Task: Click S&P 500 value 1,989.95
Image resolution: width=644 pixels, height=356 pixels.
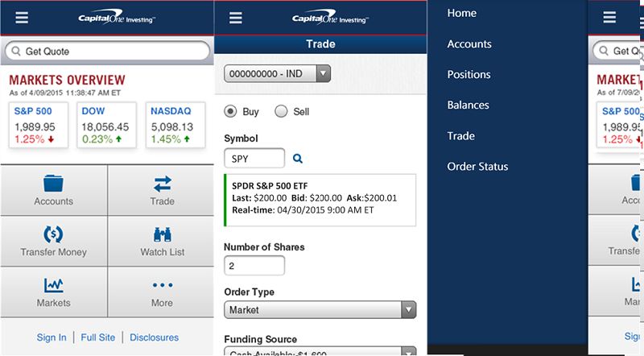Action: pos(35,127)
